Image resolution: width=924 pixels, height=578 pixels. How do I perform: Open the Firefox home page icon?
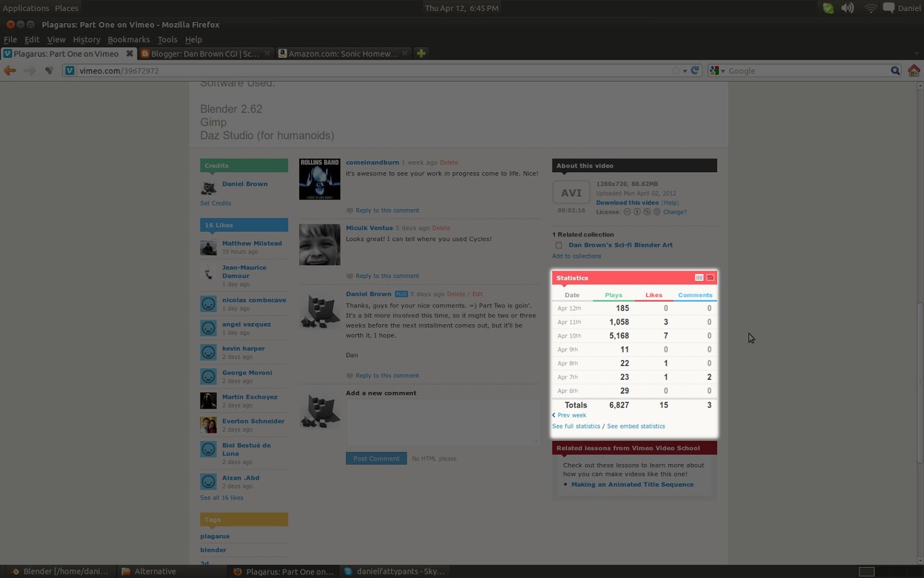[914, 71]
